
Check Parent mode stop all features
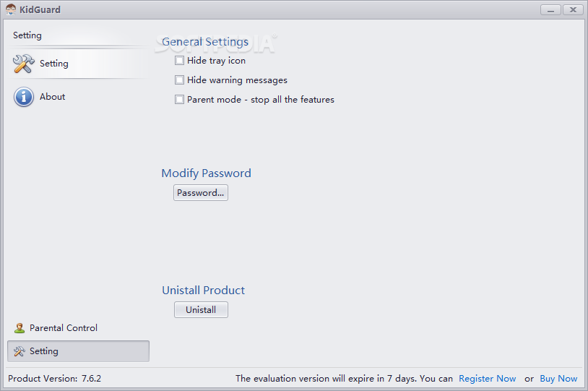pos(179,100)
